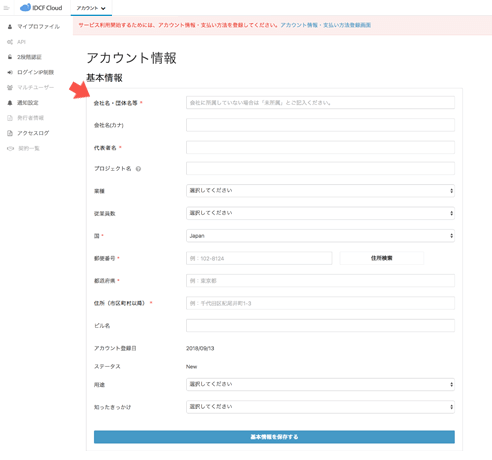This screenshot has height=460, width=492.
Task: Focus the プロジェクト名 input field
Action: [320, 168]
